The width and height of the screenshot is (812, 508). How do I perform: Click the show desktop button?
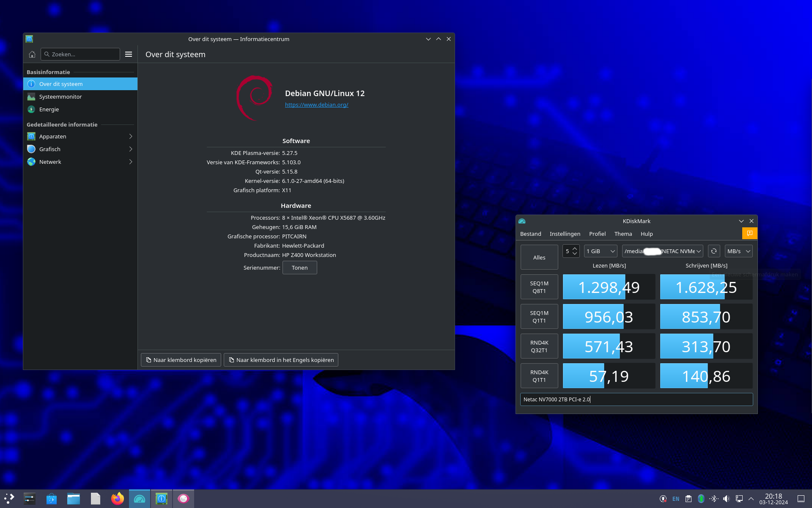coord(801,499)
